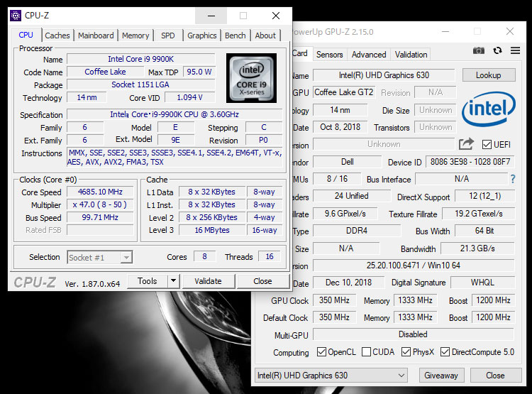Toggle the UEFI checkbox

(x=487, y=144)
